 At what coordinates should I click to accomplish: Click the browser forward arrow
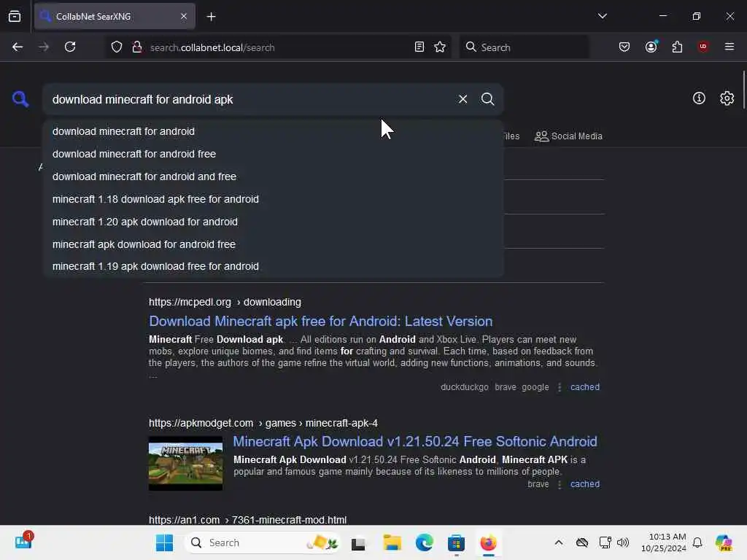click(44, 47)
